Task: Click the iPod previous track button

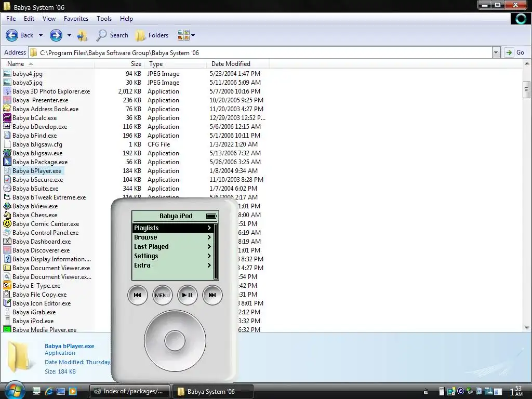Action: [137, 295]
